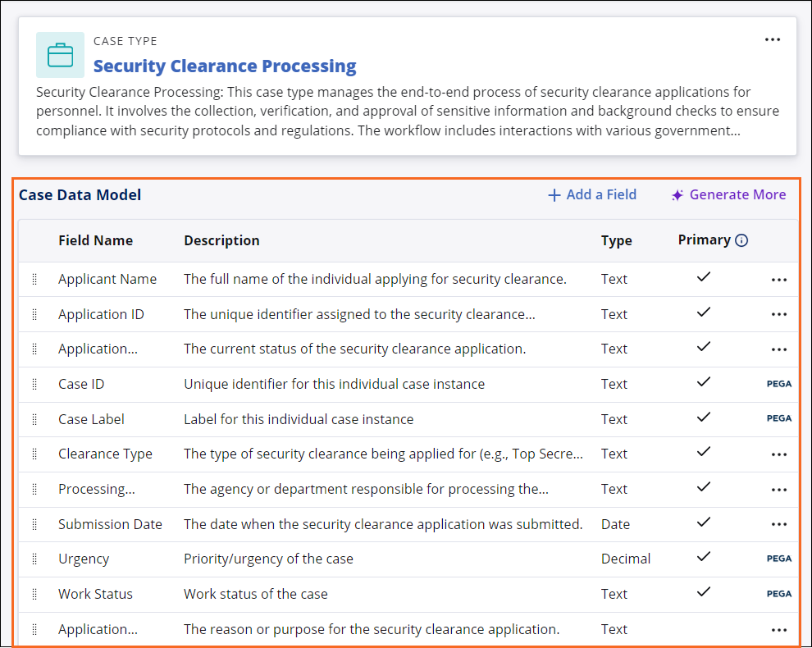Open more options for Clearance Type row
The image size is (812, 648).
tap(778, 454)
